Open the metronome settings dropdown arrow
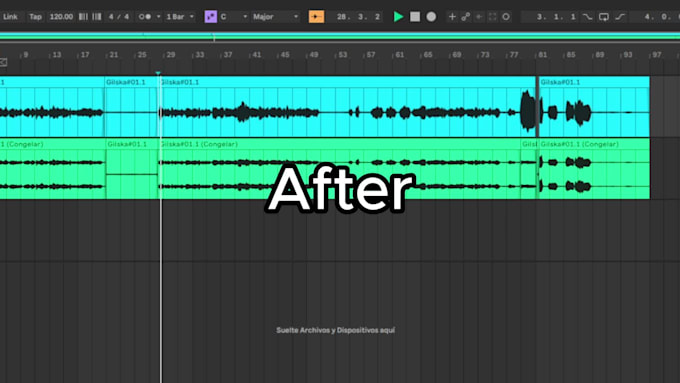Viewport: 680px width, 383px height. tap(158, 17)
